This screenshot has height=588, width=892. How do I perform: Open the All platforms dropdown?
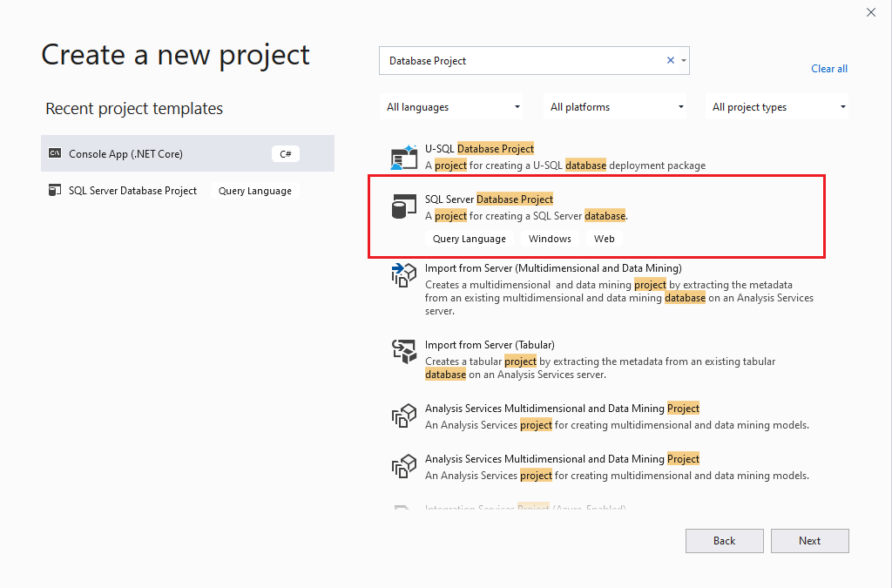[x=617, y=107]
